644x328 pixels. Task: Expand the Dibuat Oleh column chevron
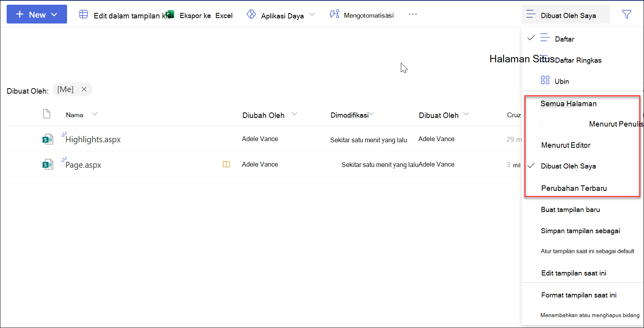(x=466, y=114)
